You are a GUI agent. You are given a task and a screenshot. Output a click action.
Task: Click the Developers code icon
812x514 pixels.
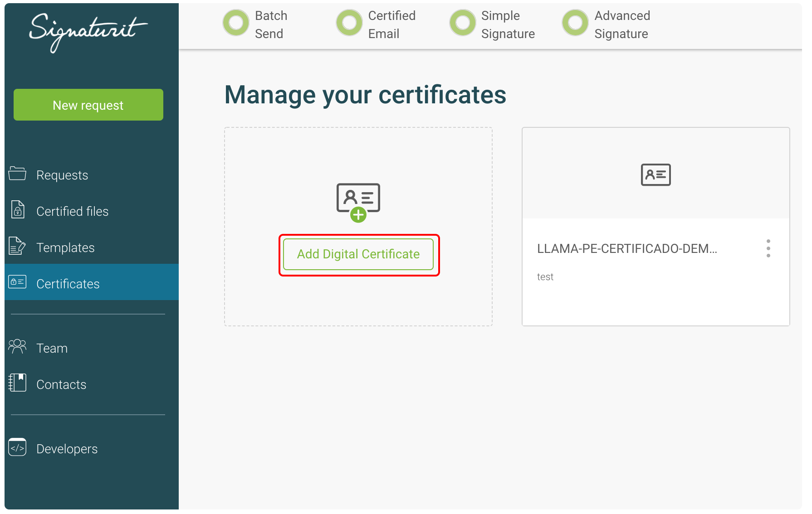coord(17,447)
